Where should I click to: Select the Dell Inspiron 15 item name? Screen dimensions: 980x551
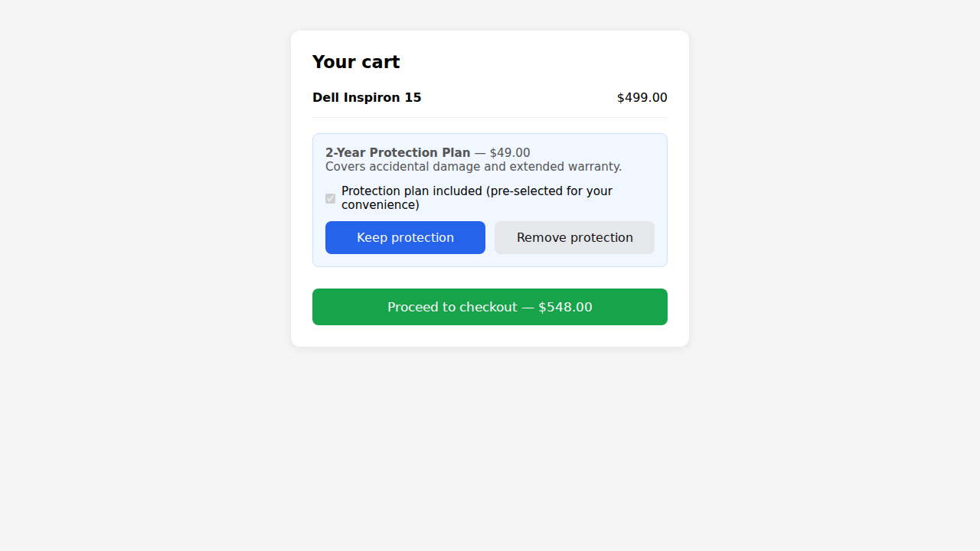tap(367, 98)
